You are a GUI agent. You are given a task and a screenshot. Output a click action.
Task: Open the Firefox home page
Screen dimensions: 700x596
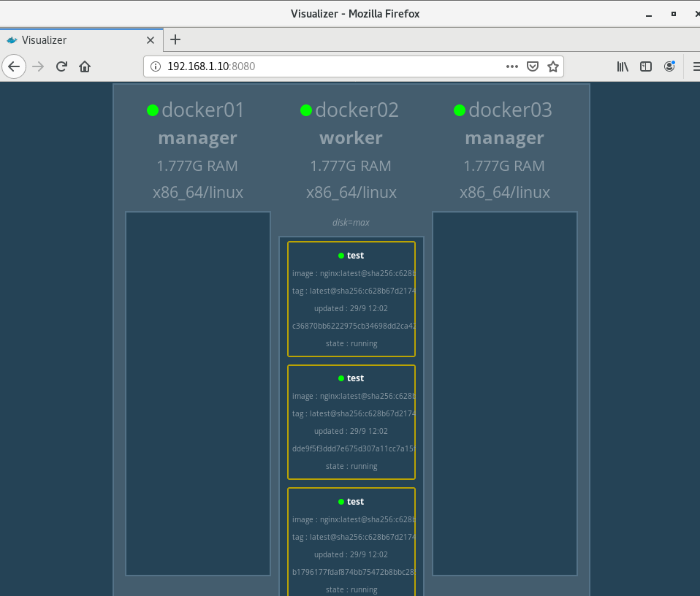click(85, 66)
